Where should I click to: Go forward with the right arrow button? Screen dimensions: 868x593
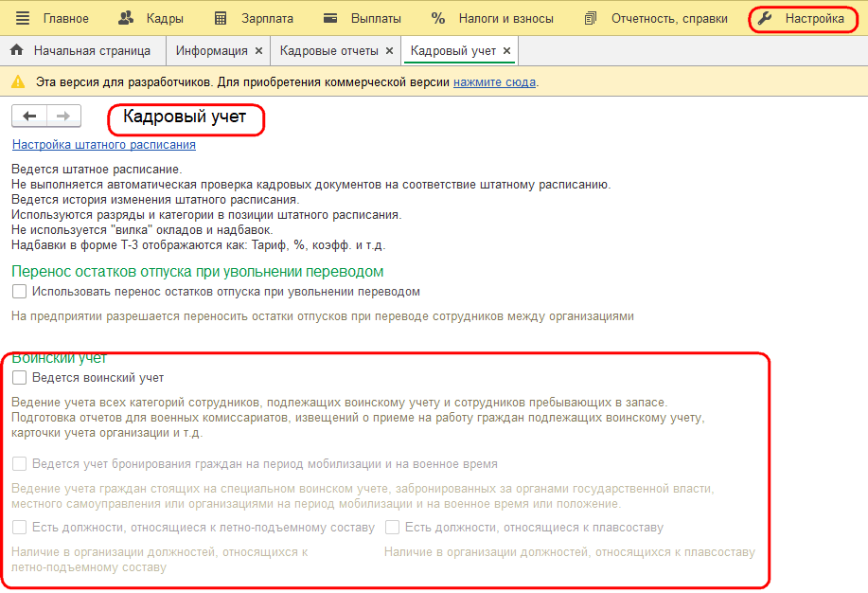tap(63, 116)
